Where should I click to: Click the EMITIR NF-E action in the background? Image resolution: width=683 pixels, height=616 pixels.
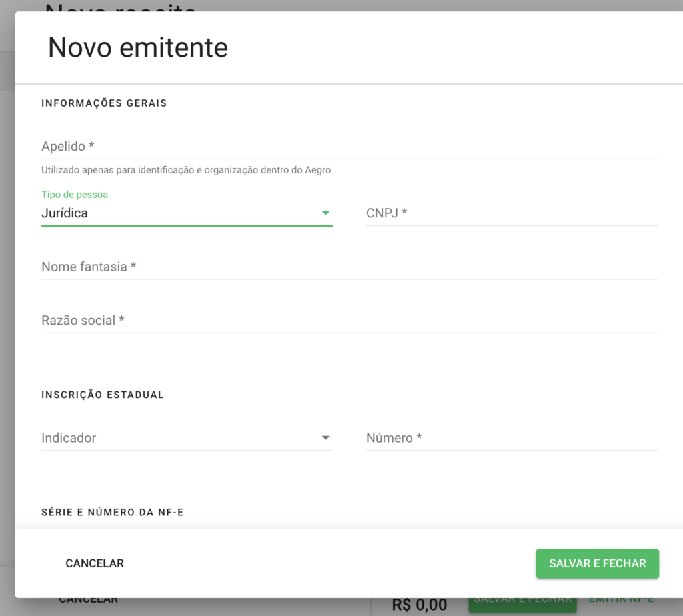pos(621,598)
